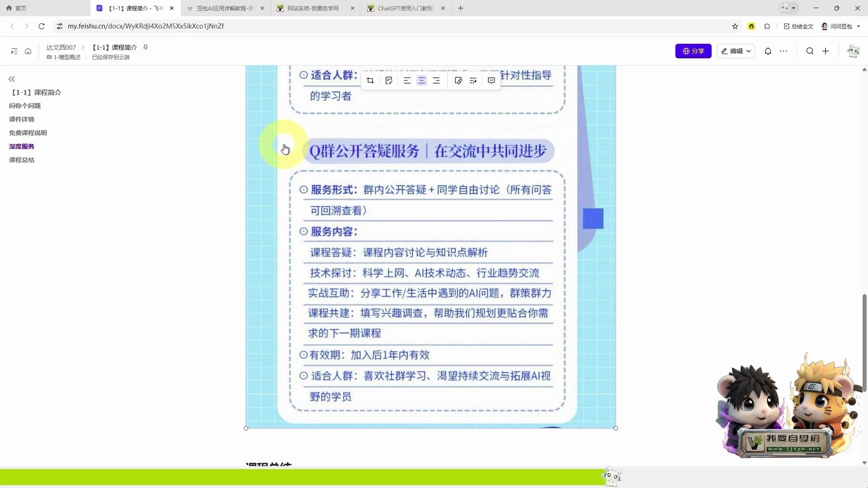Open the more options ellipsis menu

tap(783, 51)
